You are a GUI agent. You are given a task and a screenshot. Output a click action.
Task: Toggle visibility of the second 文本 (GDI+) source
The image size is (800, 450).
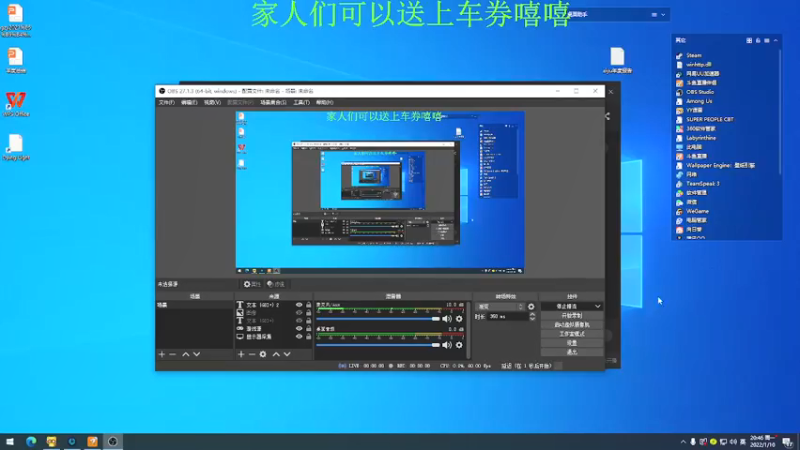(x=299, y=321)
